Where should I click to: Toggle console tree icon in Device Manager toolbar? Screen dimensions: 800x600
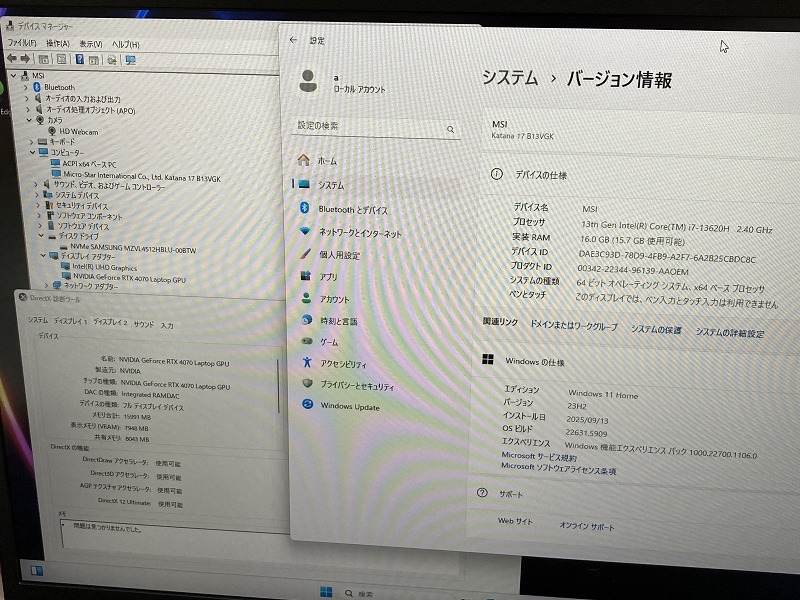tap(44, 59)
